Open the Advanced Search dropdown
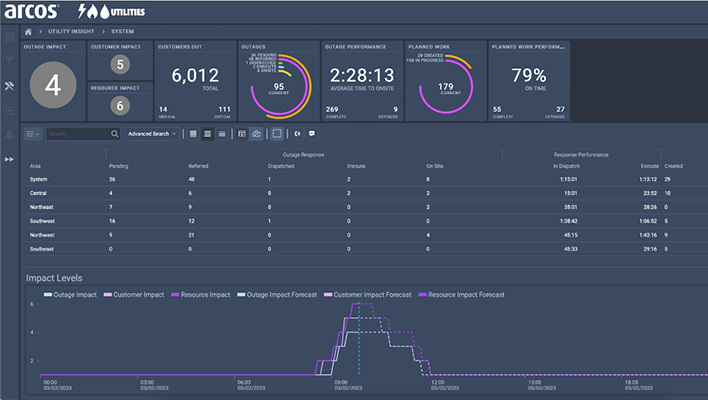The height and width of the screenshot is (400, 708). click(152, 133)
